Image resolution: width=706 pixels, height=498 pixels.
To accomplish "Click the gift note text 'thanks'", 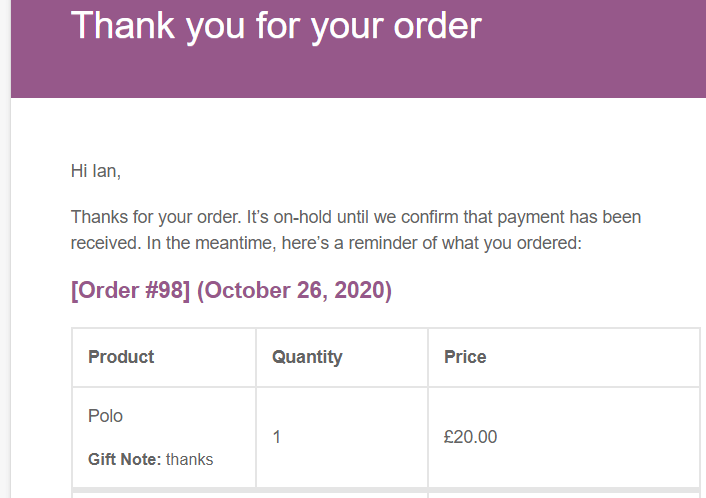I will click(190, 460).
